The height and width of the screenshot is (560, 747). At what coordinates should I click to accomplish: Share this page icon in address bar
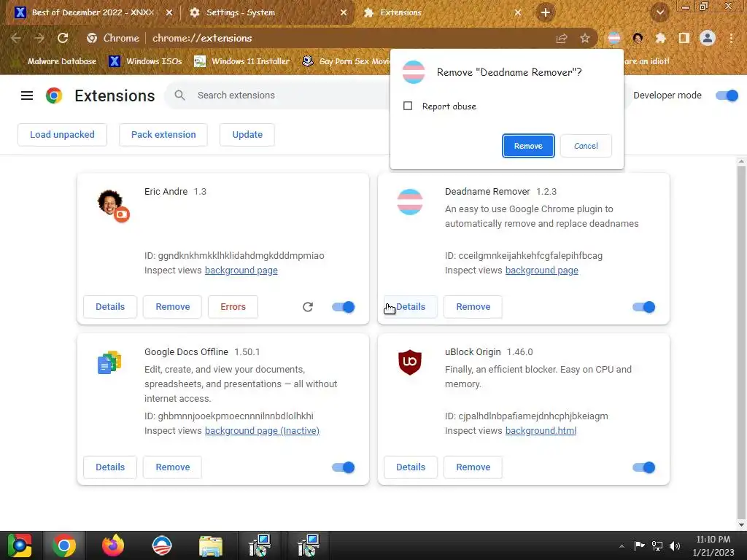[562, 38]
